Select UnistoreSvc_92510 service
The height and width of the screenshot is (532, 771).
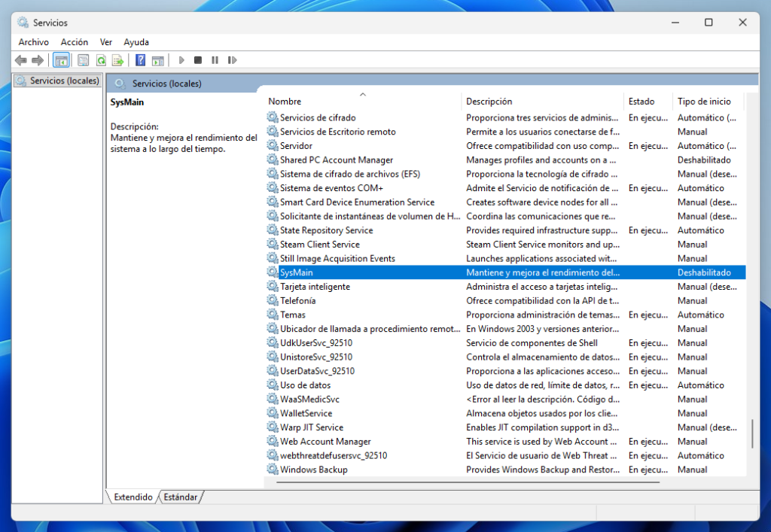tap(506, 357)
